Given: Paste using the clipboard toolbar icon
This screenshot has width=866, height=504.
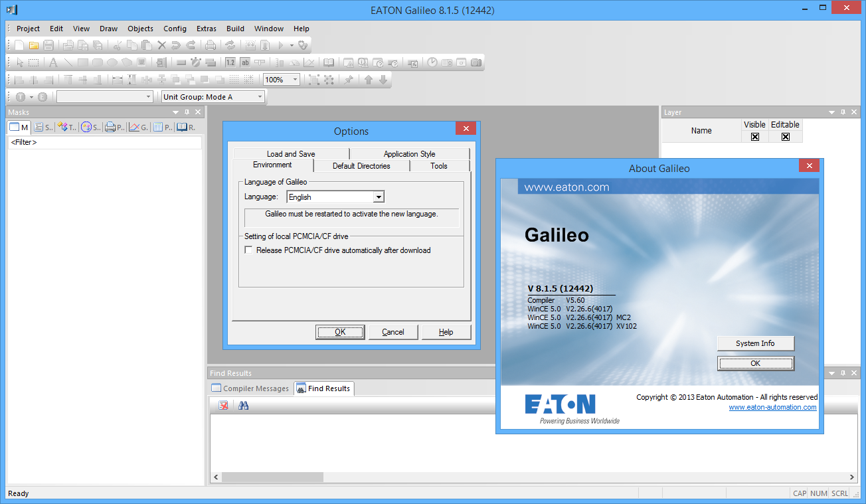Looking at the screenshot, I should tap(147, 46).
